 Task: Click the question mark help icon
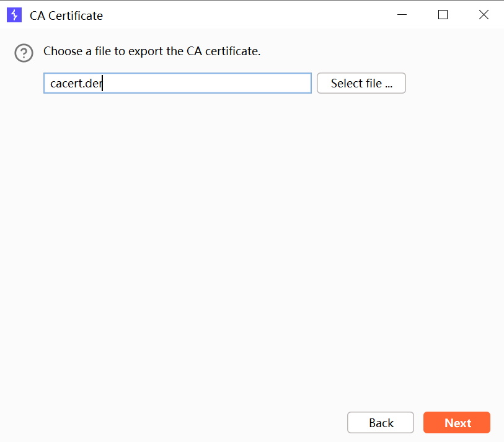[x=24, y=53]
